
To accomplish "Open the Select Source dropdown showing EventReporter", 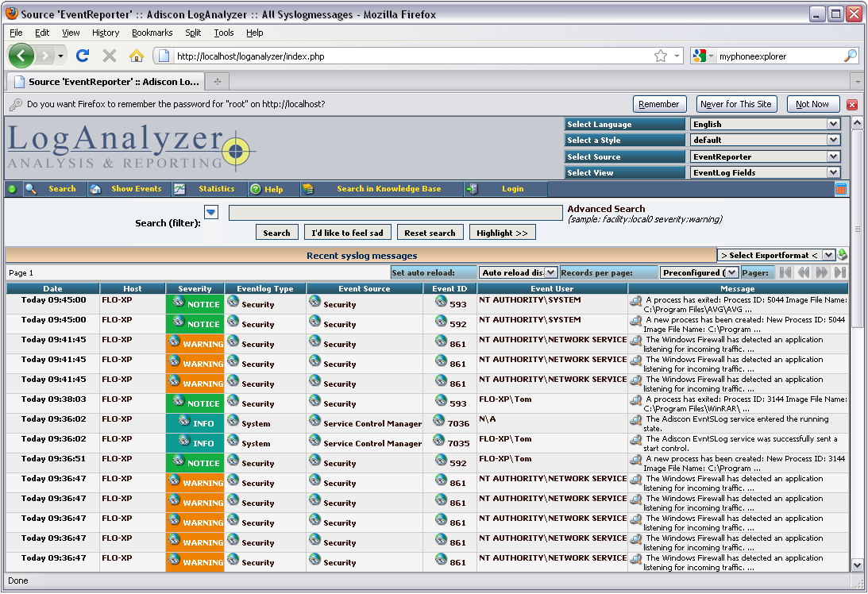I will [x=765, y=156].
